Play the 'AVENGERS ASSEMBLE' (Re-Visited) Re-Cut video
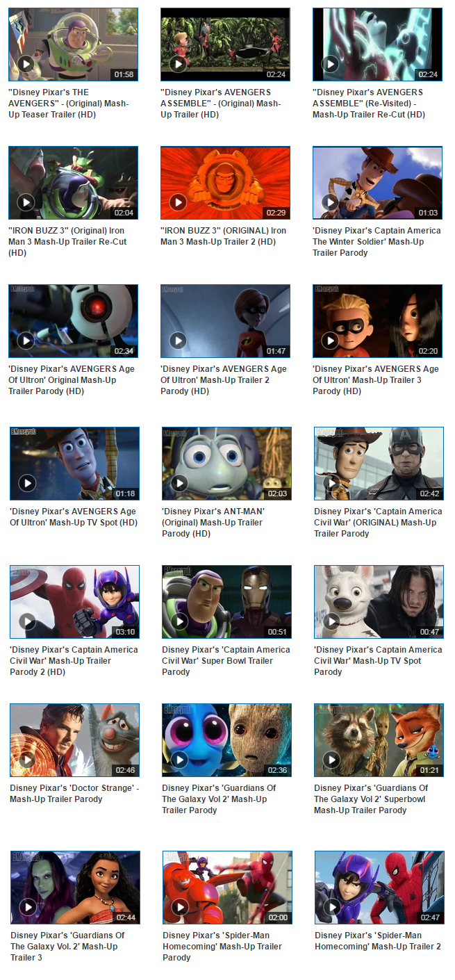 (377, 44)
